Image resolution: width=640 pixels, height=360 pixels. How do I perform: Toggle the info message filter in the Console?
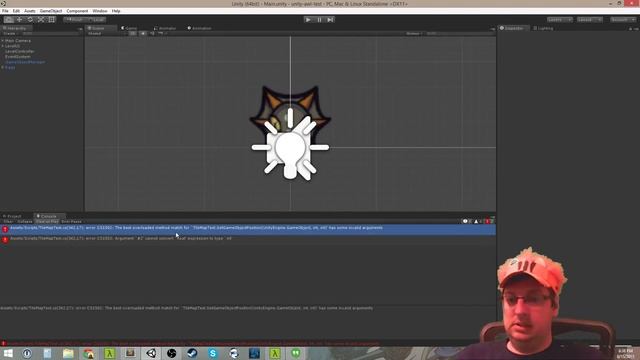coord(467,221)
